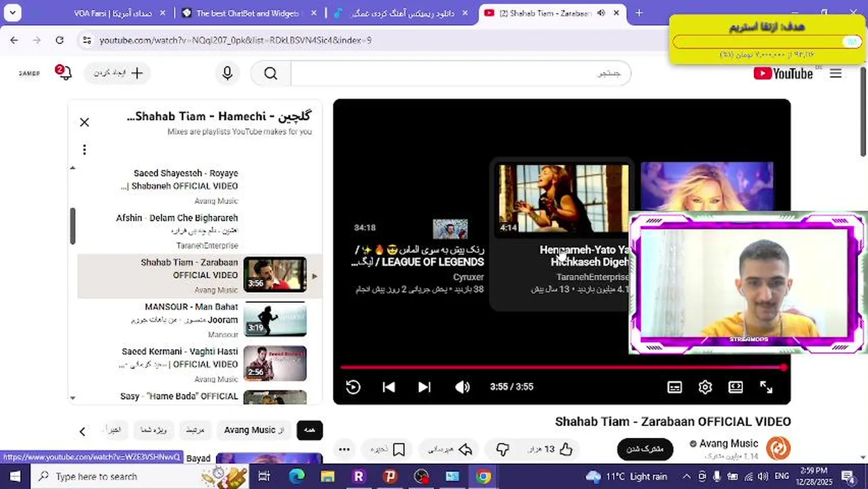Select the 'اخیراً' filter chip

point(113,430)
